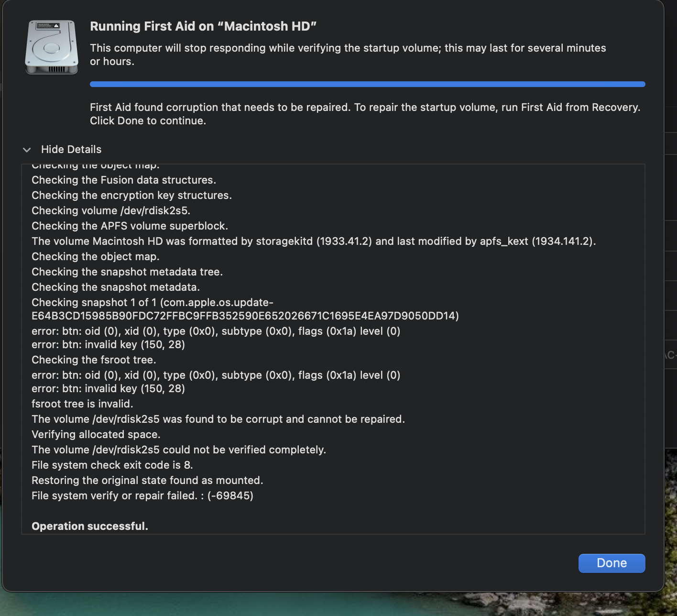The image size is (677, 616).
Task: Click the "This computer will stop responding" warning text
Action: (x=348, y=55)
